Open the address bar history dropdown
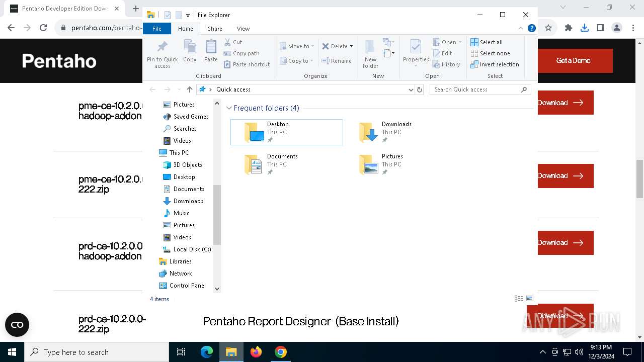The image size is (644, 362). pyautogui.click(x=411, y=89)
